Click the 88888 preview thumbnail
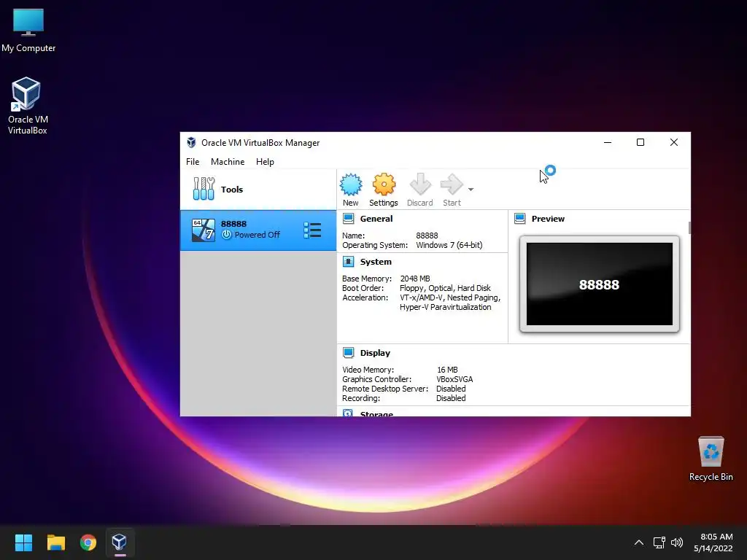This screenshot has width=747, height=560. [x=600, y=284]
